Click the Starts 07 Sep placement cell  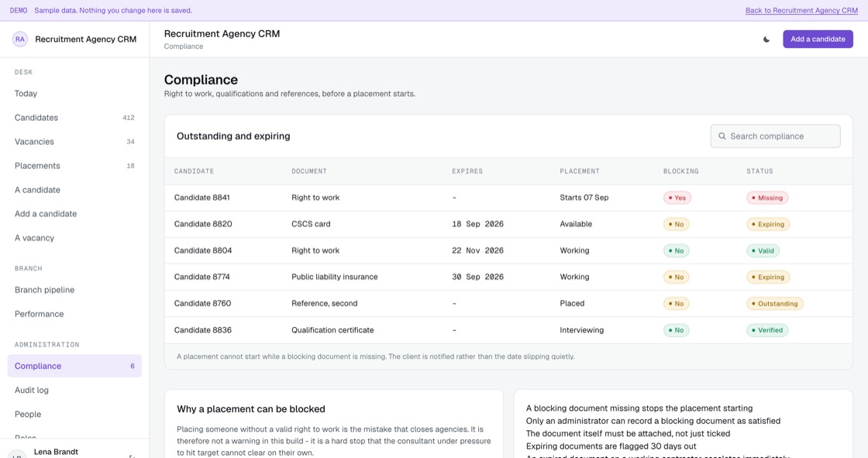click(x=584, y=198)
